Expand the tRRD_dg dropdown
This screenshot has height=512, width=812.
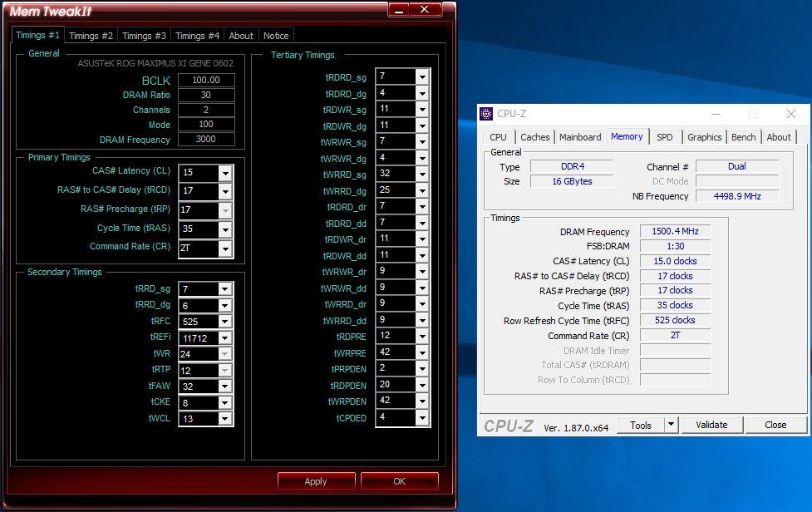tap(224, 306)
